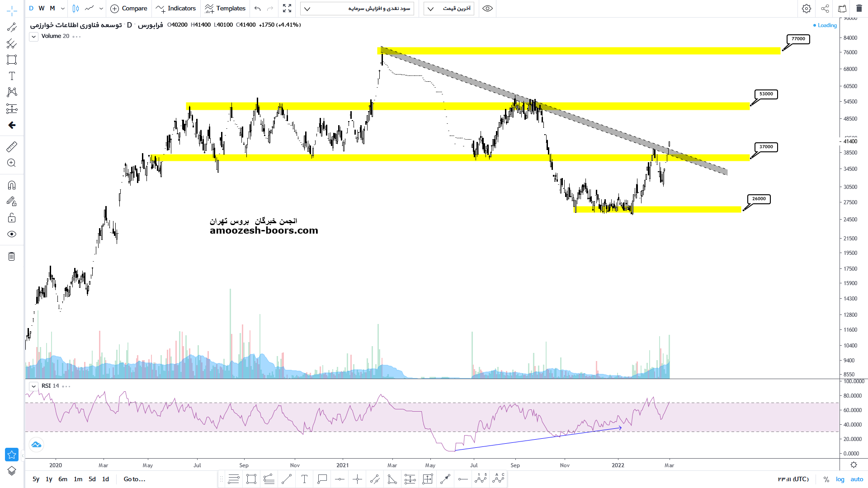Click the 77000 yellow resistance band
The width and height of the screenshot is (868, 488).
(x=579, y=51)
